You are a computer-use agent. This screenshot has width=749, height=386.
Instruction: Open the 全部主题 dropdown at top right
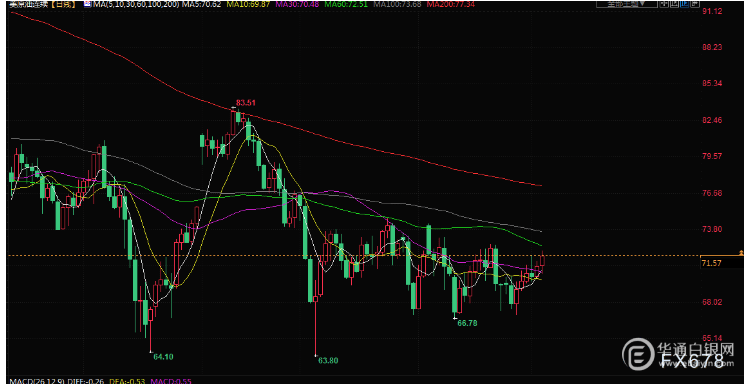[x=627, y=4]
